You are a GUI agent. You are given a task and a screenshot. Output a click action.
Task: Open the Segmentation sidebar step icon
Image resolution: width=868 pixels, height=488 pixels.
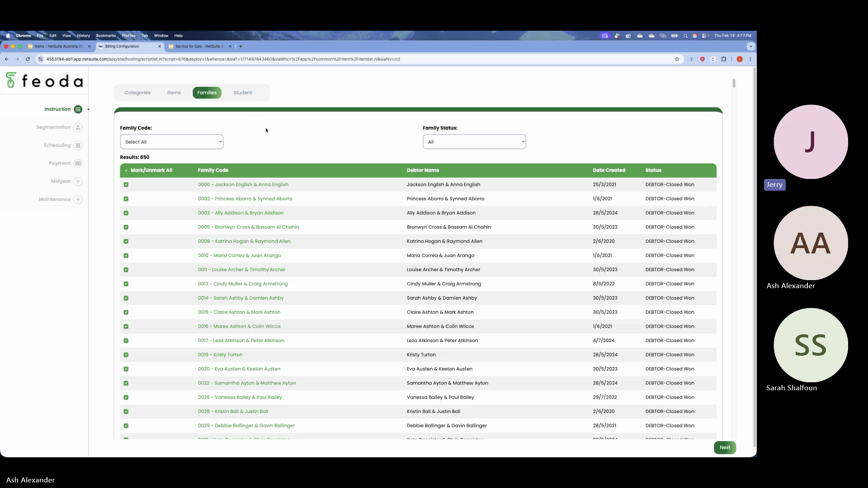coord(78,127)
